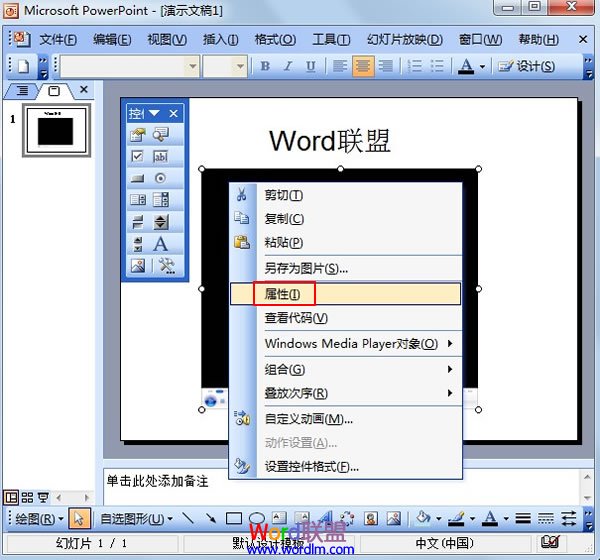Expand font color dropdown arrow in formatting toolbar

tap(483, 67)
